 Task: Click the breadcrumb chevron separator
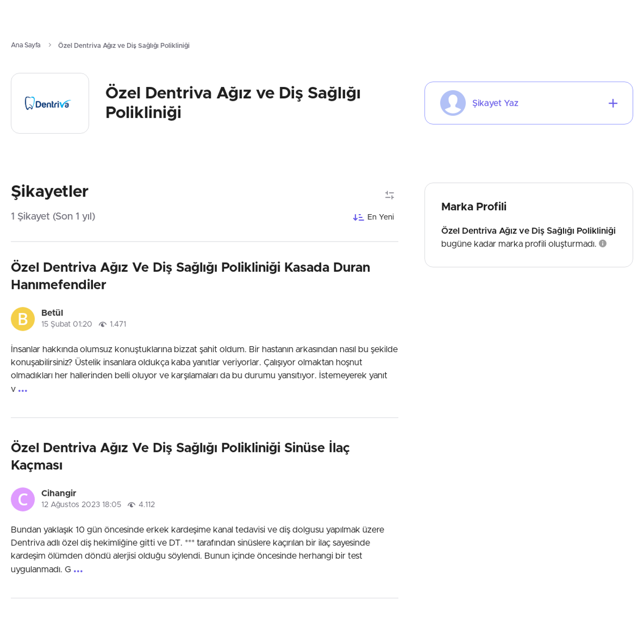[49, 46]
